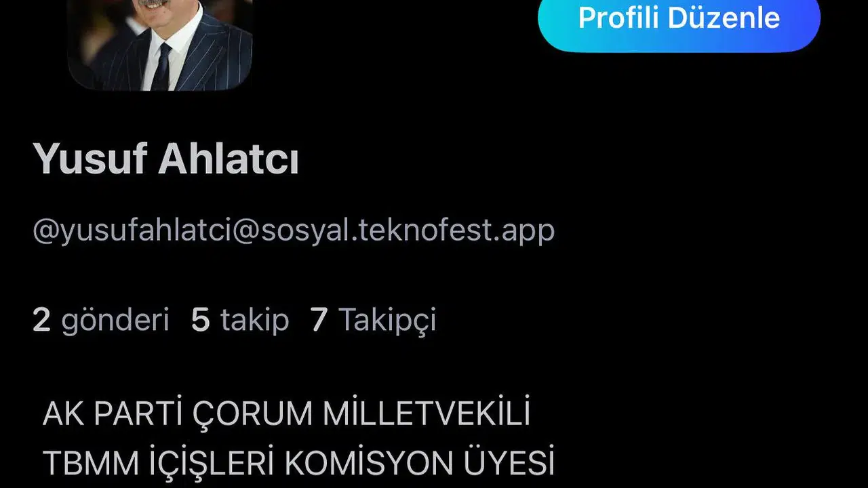
Task: Select the word Takipçi
Action: (x=387, y=319)
